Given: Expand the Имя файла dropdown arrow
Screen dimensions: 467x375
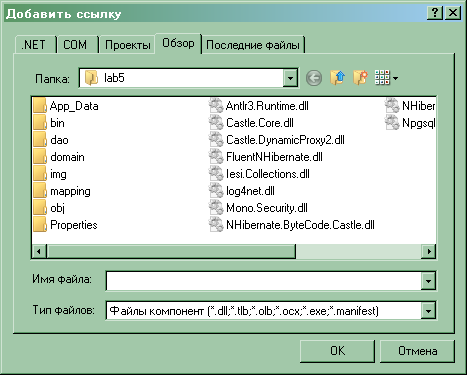Looking at the screenshot, I should [x=428, y=281].
